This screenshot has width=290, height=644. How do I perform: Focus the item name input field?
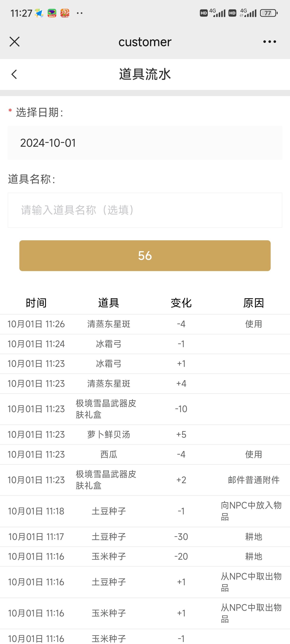click(x=145, y=210)
